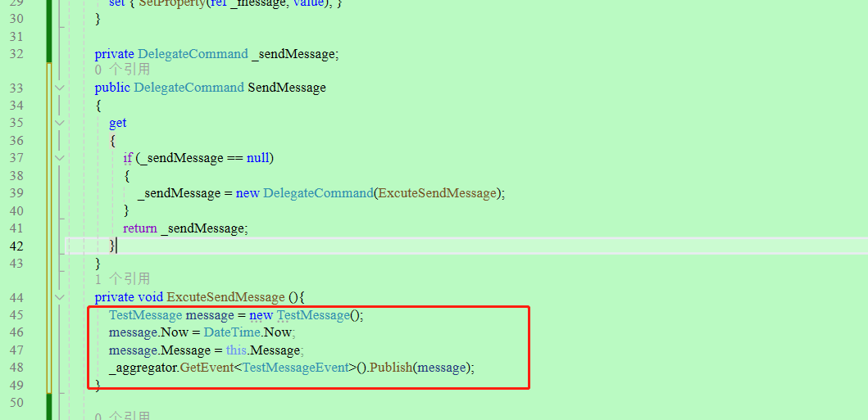The width and height of the screenshot is (868, 420).
Task: Open the '1 个引用' code lens above ExcuteSendMessage
Action: coord(122,279)
